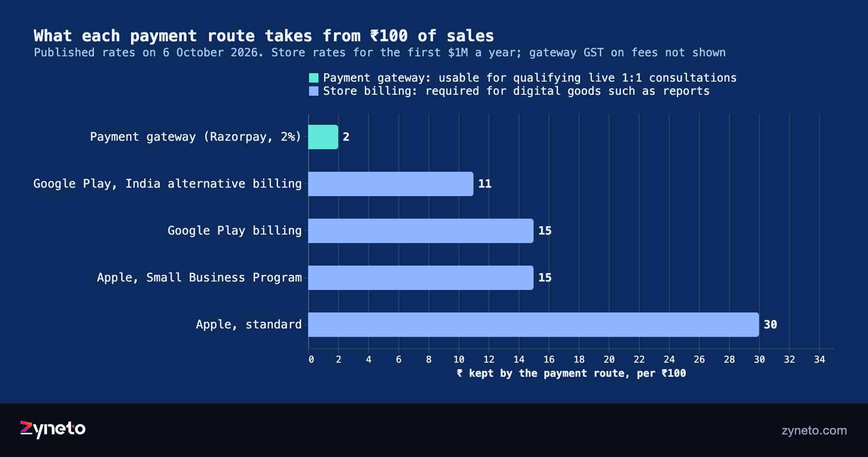
Task: Click legend text 'Payment gateway: usable for qualifying live 1:1 consultations'
Action: coord(530,78)
